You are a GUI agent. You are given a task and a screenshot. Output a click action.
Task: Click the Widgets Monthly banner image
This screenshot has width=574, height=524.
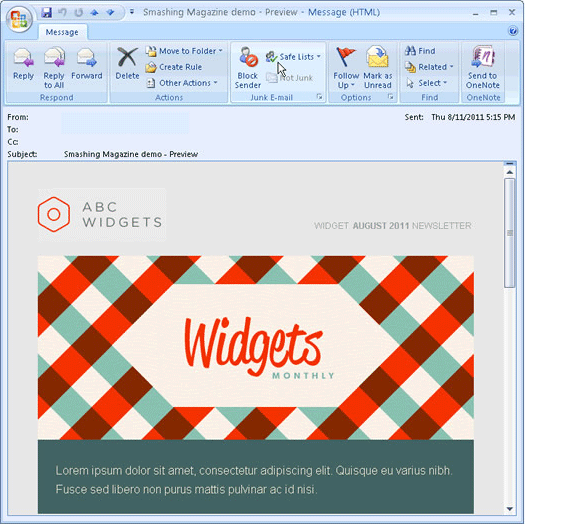tap(256, 348)
